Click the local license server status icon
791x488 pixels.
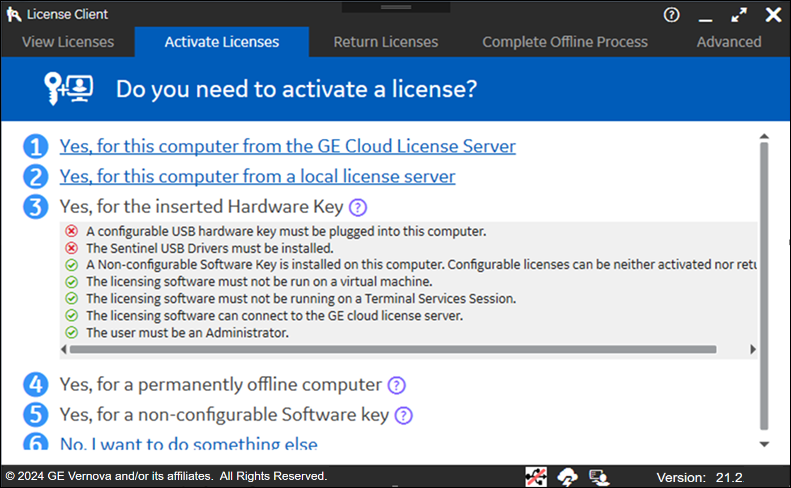coord(599,476)
